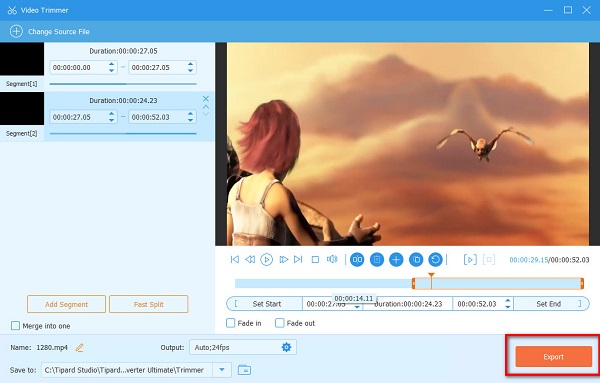600x383 pixels.
Task: Enable Merge into one checkbox
Action: tap(15, 326)
